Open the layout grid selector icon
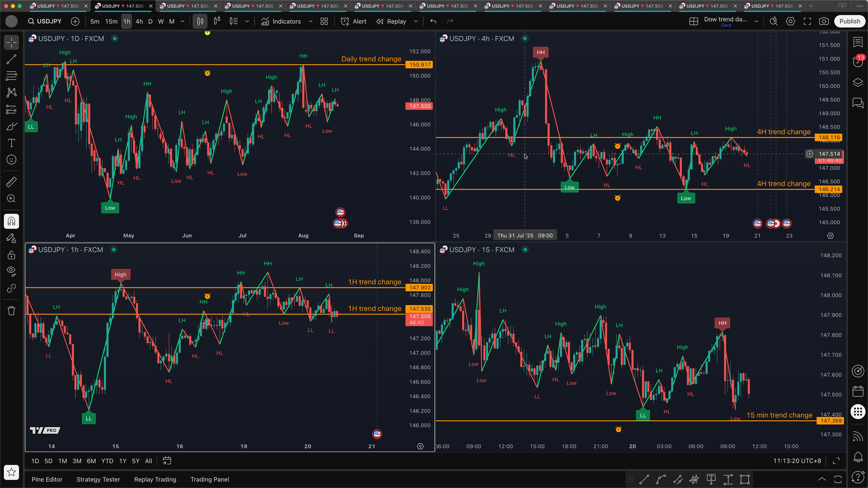The height and width of the screenshot is (488, 868). [x=693, y=21]
